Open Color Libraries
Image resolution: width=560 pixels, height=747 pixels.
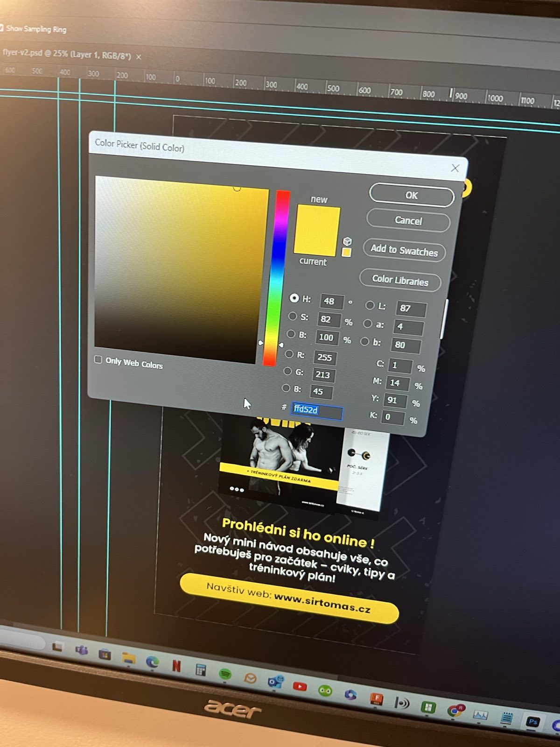(x=400, y=280)
